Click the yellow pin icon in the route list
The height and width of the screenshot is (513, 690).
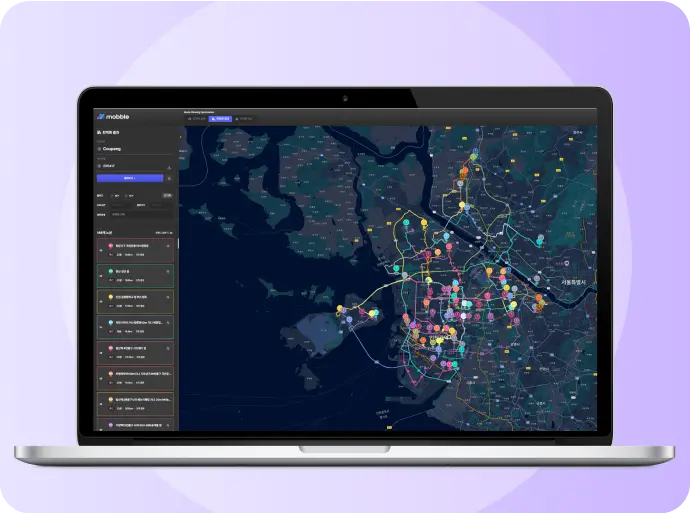(111, 297)
